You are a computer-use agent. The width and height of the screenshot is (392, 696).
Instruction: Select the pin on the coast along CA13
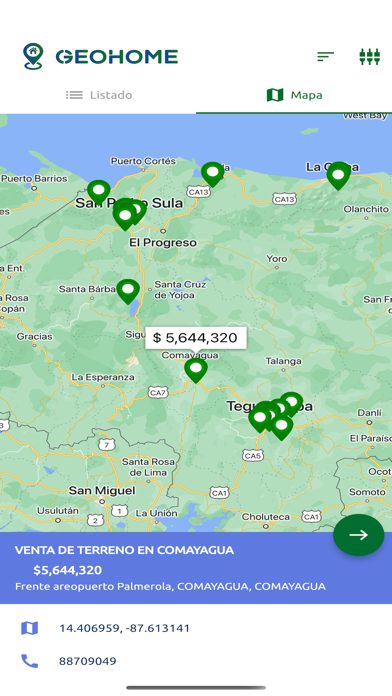213,174
